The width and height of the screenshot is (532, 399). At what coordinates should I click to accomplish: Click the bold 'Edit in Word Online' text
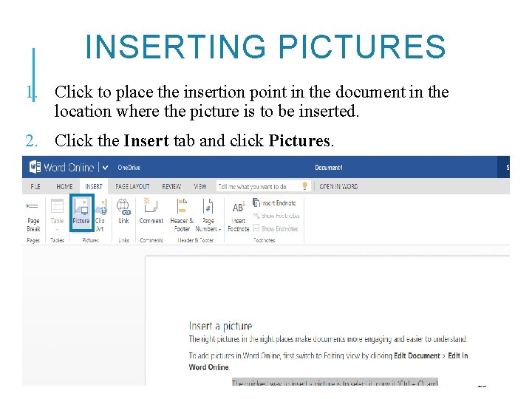pyautogui.click(x=328, y=361)
